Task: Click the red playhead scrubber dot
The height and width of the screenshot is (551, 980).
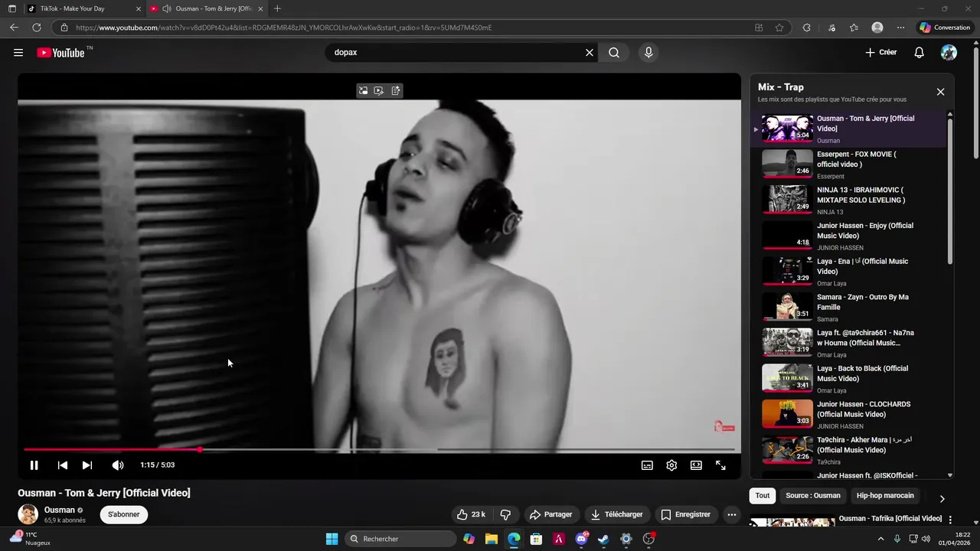Action: (200, 449)
